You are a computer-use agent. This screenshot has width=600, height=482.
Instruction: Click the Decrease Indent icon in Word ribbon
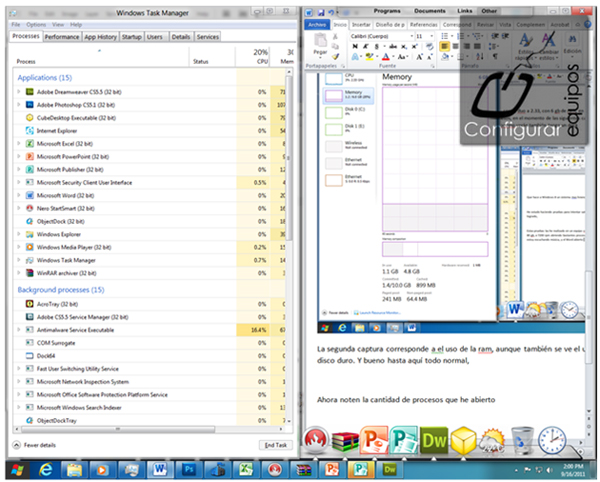[x=495, y=36]
